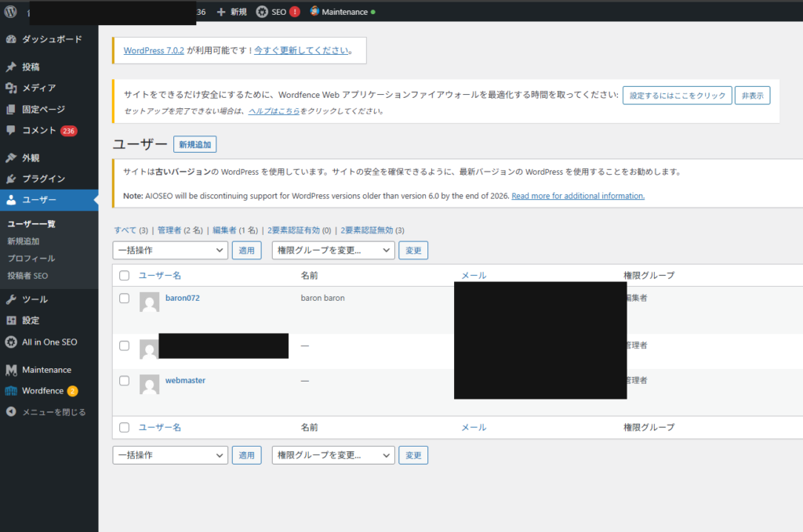Image resolution: width=803 pixels, height=532 pixels.
Task: Click the collapse menu arrow icon
Action: (11, 412)
